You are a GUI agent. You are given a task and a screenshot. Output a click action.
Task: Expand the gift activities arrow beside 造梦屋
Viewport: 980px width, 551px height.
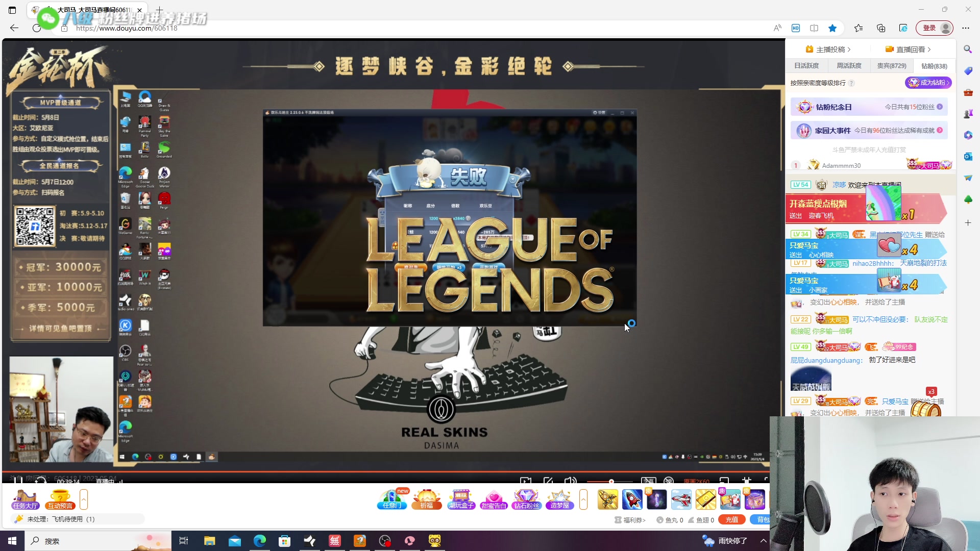pyautogui.click(x=583, y=499)
